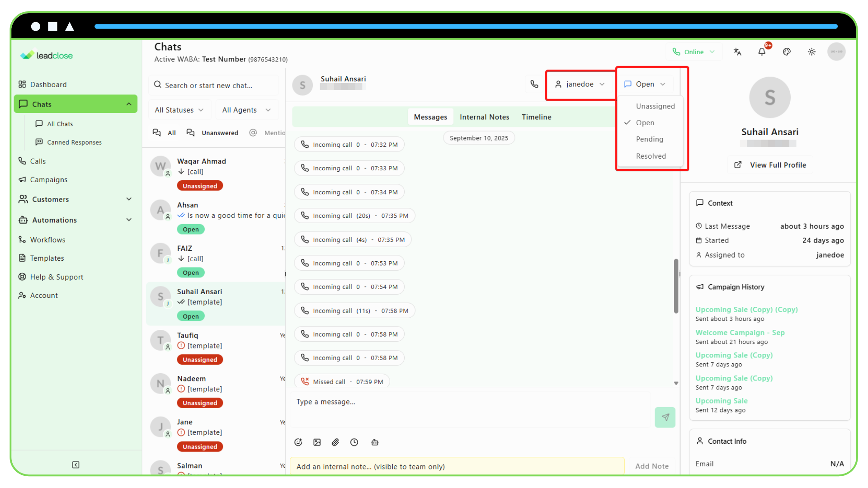Click the send message paper plane button

point(665,417)
